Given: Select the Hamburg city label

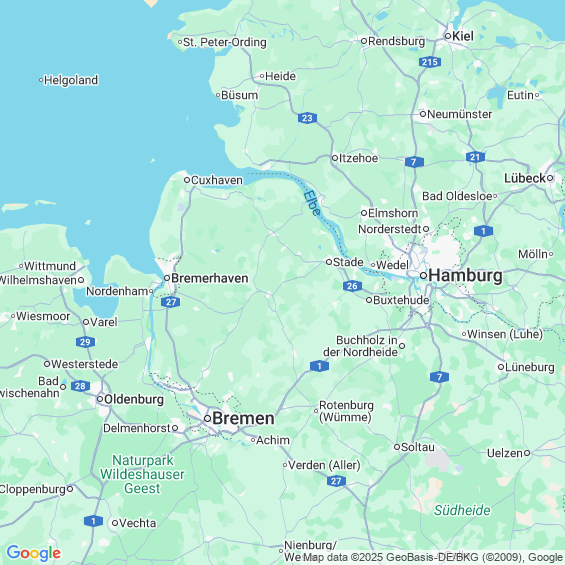Looking at the screenshot, I should tap(465, 276).
